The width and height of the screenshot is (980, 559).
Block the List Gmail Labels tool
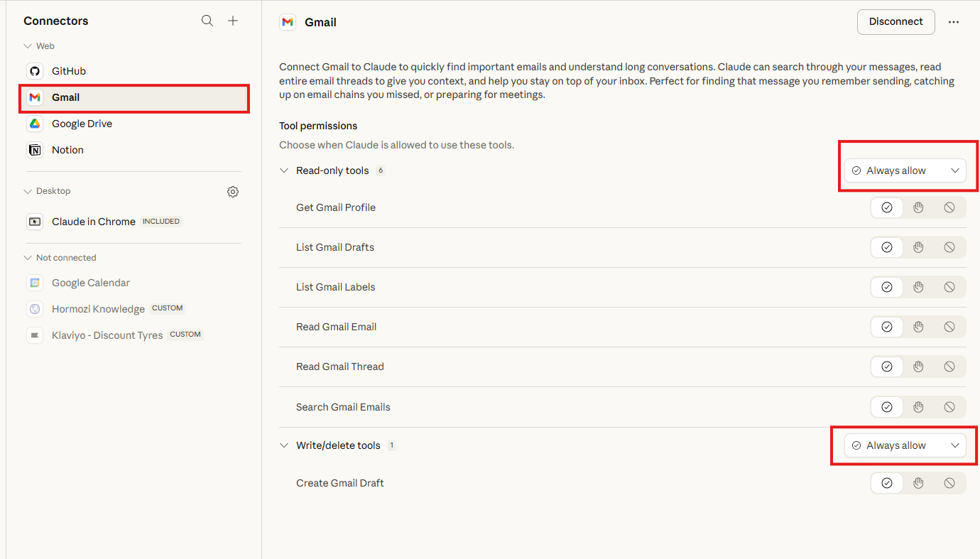949,287
